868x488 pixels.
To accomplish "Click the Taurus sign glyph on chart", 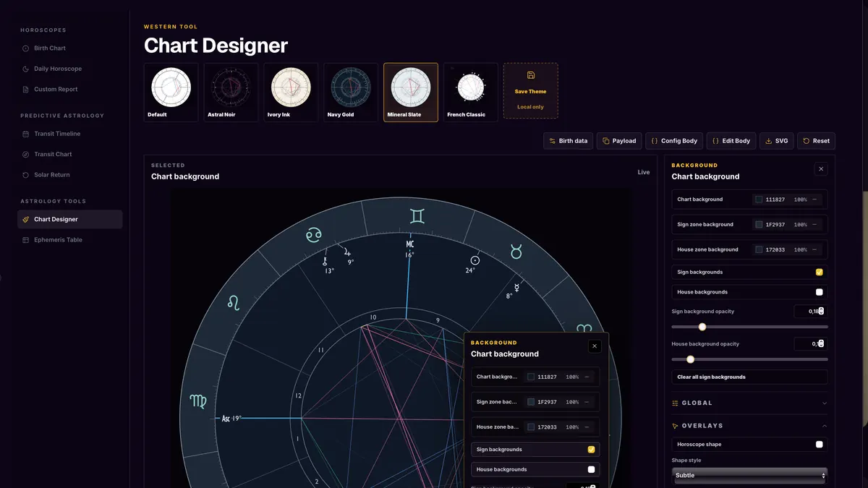I will tap(517, 251).
